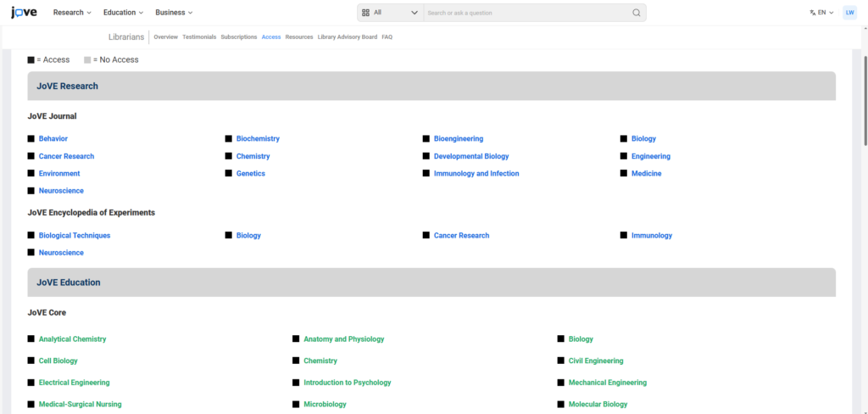The width and height of the screenshot is (868, 414).
Task: Expand the Education dropdown menu
Action: [123, 13]
